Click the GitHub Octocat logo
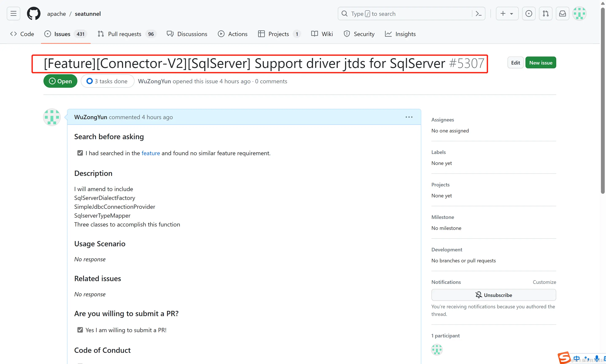 point(34,13)
